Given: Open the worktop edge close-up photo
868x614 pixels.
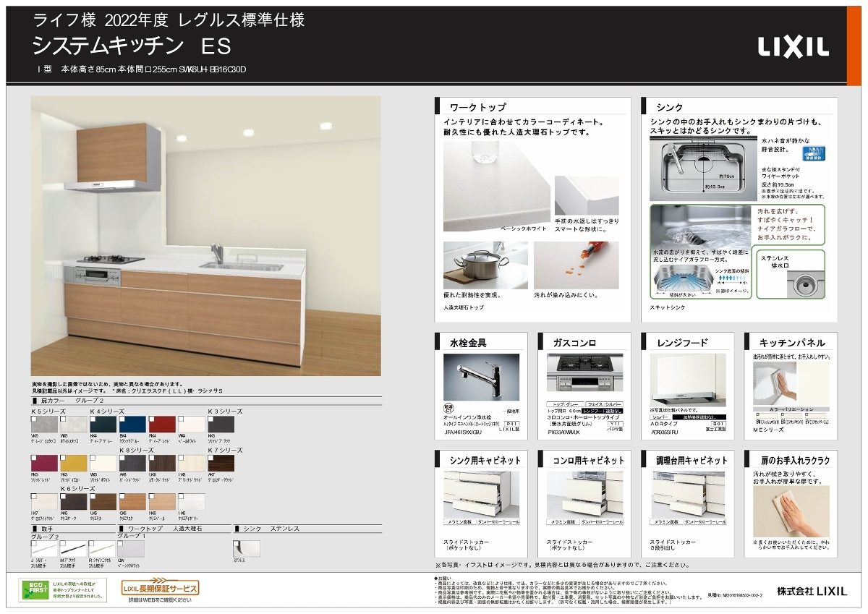Looking at the screenshot, I should click(587, 195).
